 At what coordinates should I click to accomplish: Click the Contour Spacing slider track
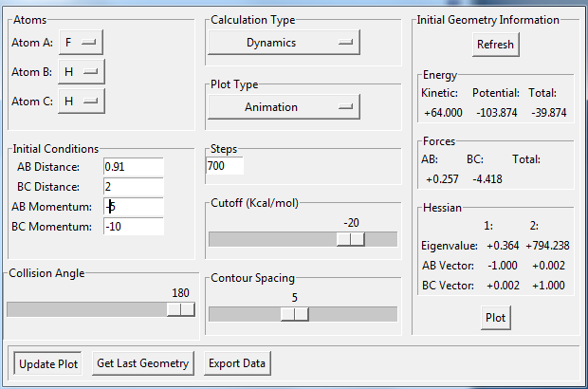click(x=351, y=314)
